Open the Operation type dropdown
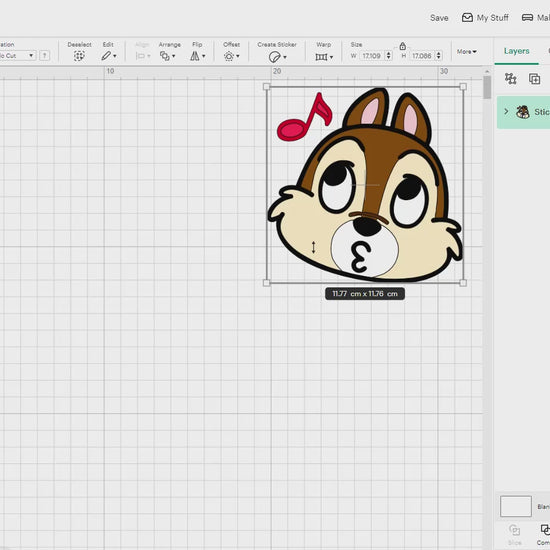The image size is (550, 550). (x=18, y=55)
